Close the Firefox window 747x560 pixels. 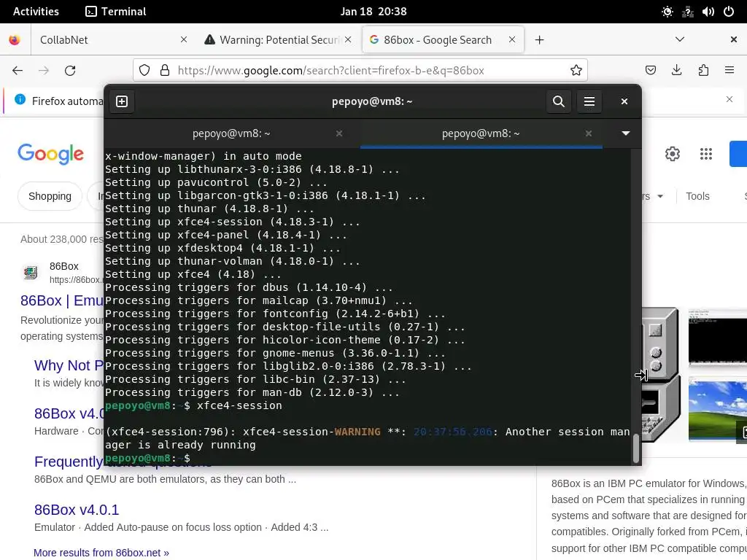[734, 39]
